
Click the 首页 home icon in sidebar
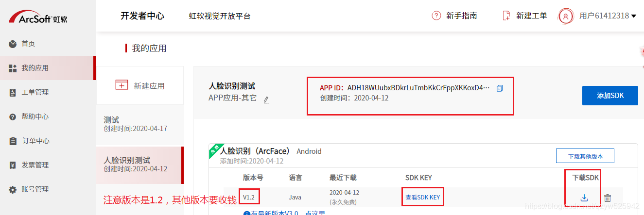(13, 44)
